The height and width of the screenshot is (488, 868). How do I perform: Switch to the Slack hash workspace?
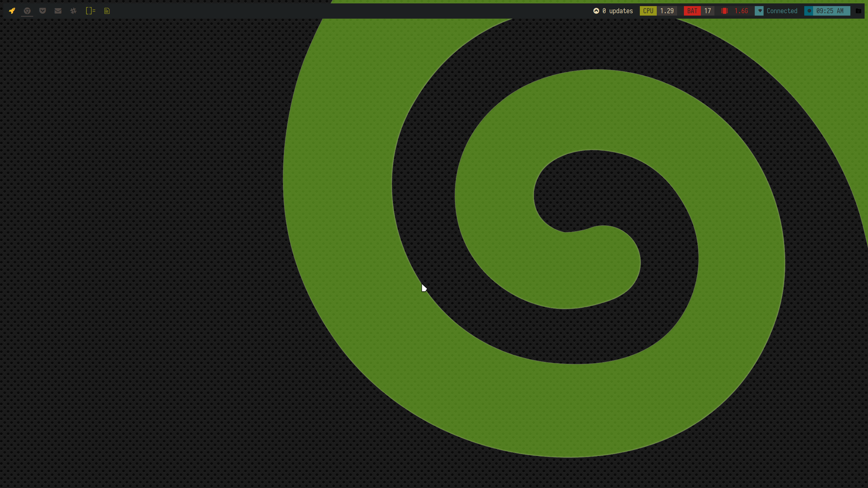tap(73, 11)
